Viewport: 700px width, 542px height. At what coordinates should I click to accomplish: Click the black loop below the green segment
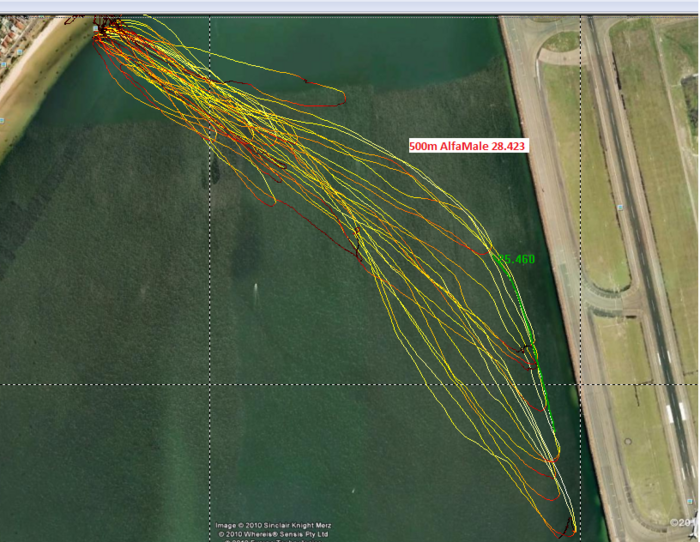pos(526,351)
